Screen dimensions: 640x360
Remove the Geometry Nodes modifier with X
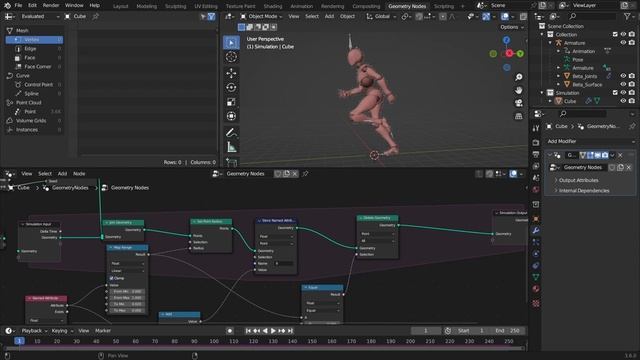[620, 155]
